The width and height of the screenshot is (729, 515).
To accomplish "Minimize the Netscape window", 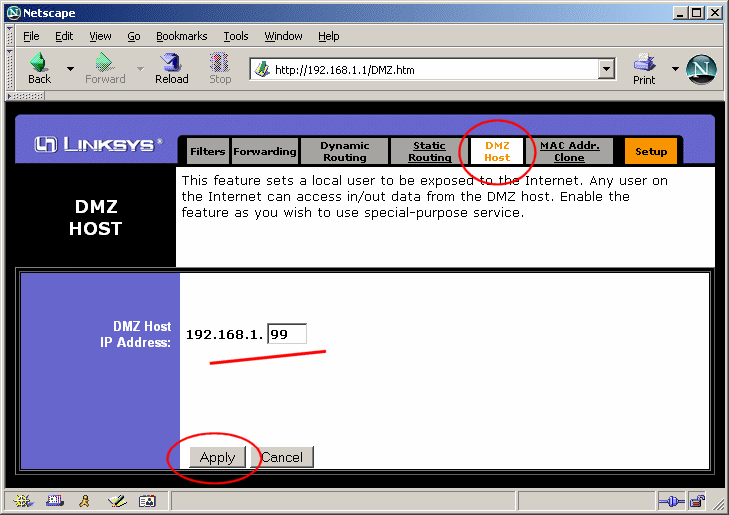I will (x=680, y=13).
